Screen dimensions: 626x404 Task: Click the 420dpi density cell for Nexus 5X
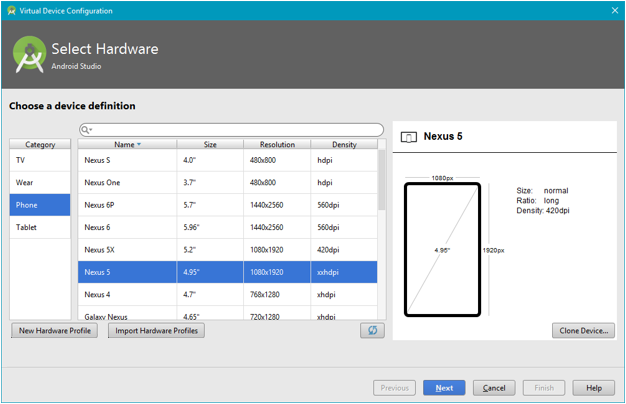tap(344, 250)
